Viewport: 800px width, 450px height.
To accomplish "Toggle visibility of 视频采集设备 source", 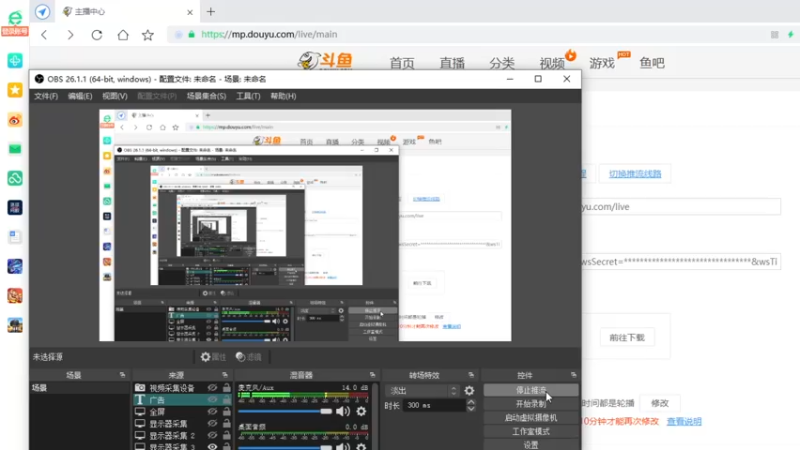I will click(212, 388).
